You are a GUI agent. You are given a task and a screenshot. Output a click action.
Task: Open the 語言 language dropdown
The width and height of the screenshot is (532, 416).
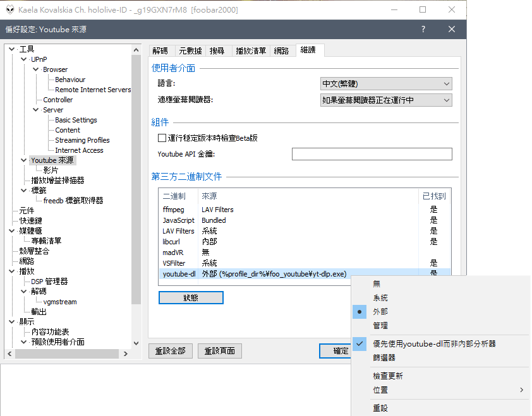point(386,84)
